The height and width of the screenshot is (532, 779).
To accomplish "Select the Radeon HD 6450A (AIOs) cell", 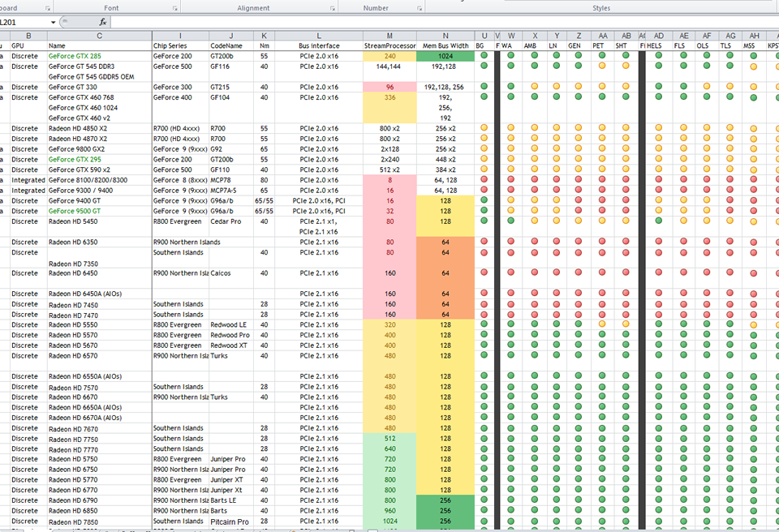I will (x=99, y=294).
